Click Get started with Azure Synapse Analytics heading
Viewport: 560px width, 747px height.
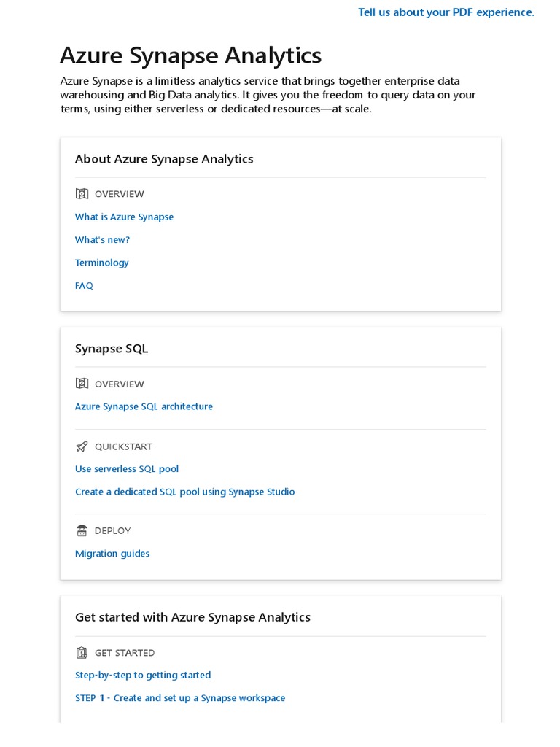pyautogui.click(x=192, y=617)
